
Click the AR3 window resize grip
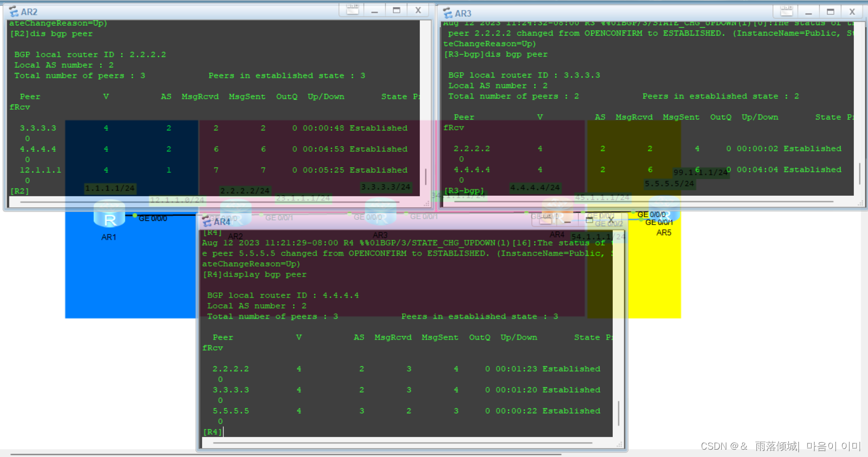pos(860,203)
